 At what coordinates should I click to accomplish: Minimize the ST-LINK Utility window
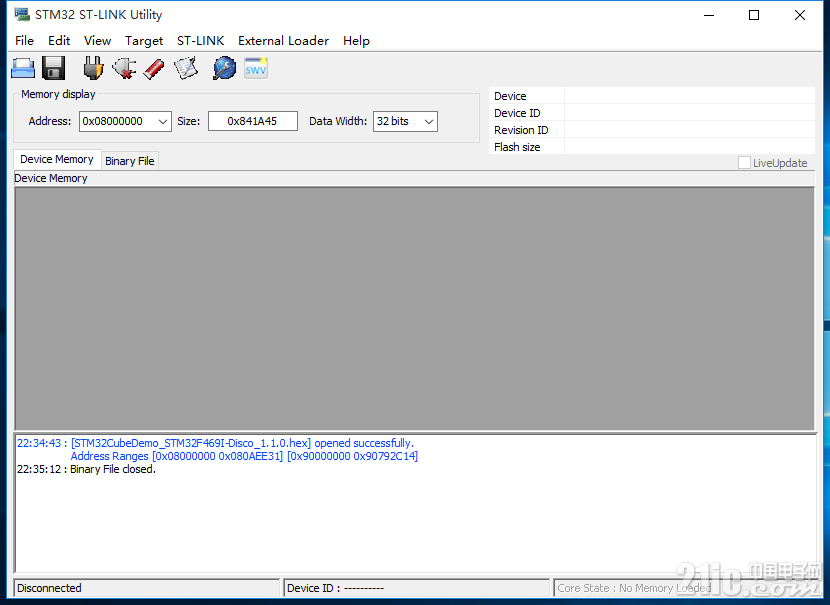click(x=709, y=15)
